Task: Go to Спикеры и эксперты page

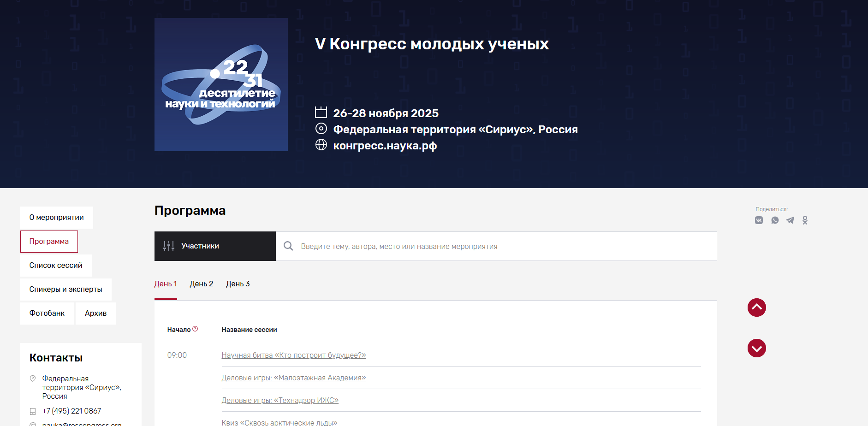Action: coord(66,290)
